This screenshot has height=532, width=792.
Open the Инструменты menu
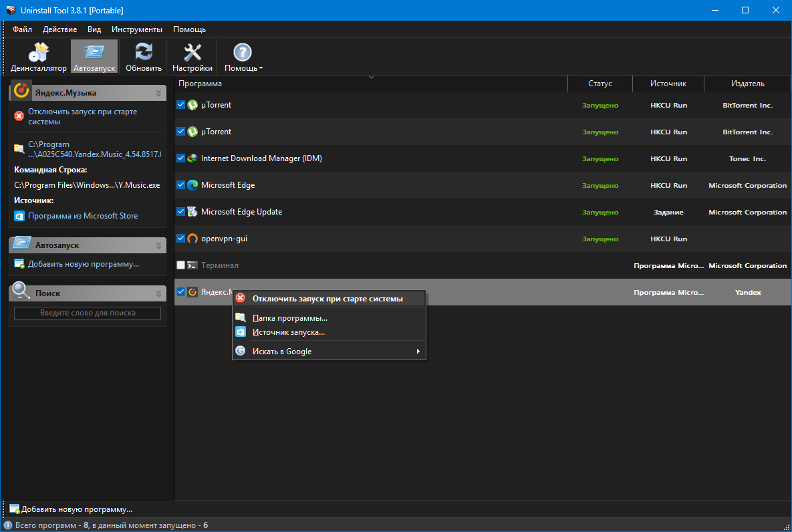pyautogui.click(x=137, y=29)
